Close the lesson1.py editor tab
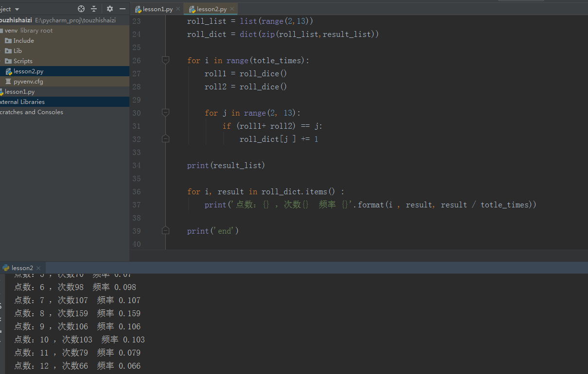The height and width of the screenshot is (374, 588). pos(177,8)
